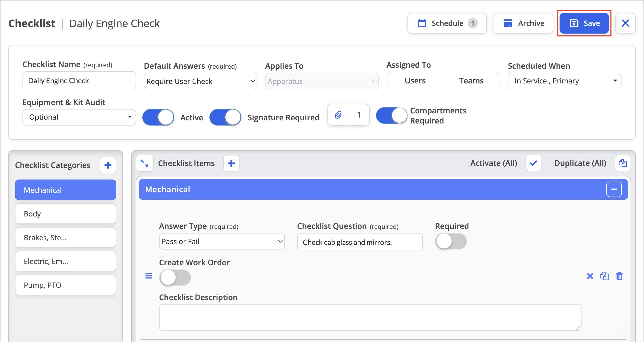The height and width of the screenshot is (342, 644).
Task: Click the Duplicate (All) copy icon
Action: 623,163
